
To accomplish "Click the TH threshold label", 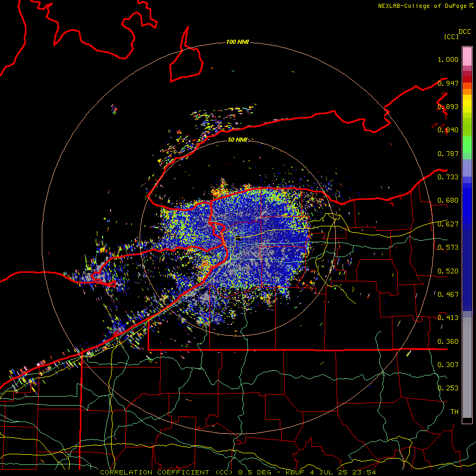I will coord(454,412).
